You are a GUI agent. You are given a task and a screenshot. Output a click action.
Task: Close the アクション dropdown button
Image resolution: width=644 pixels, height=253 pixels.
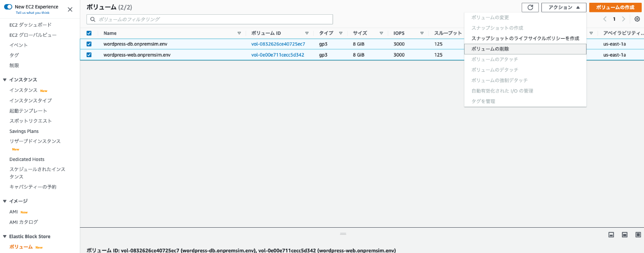pyautogui.click(x=564, y=7)
